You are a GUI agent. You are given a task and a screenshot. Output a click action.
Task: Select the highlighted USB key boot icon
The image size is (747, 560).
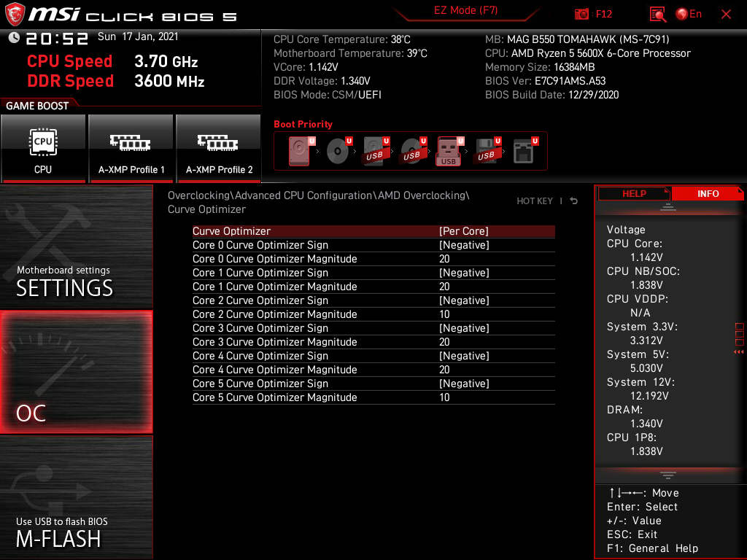point(449,152)
